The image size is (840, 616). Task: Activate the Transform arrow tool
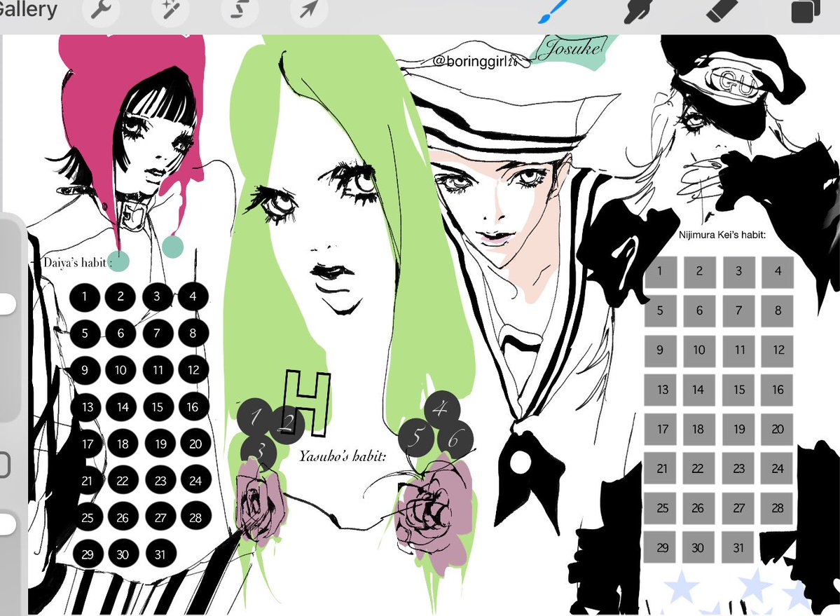tap(309, 9)
